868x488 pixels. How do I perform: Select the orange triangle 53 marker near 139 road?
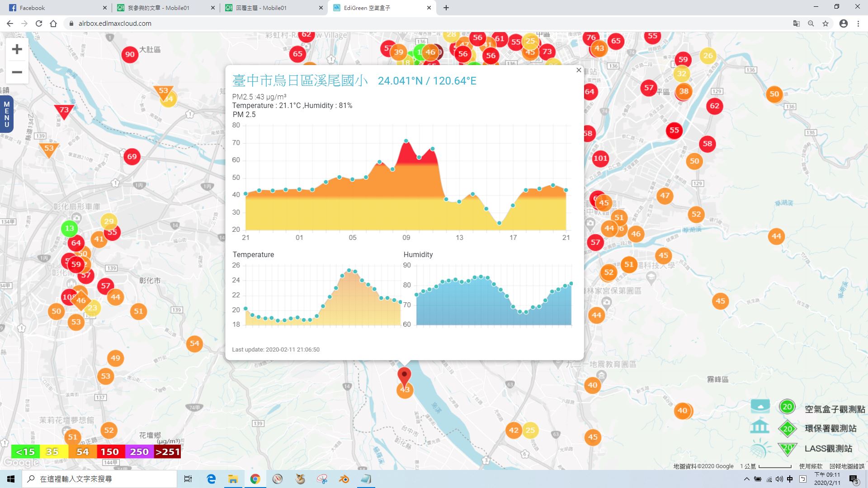coord(49,149)
